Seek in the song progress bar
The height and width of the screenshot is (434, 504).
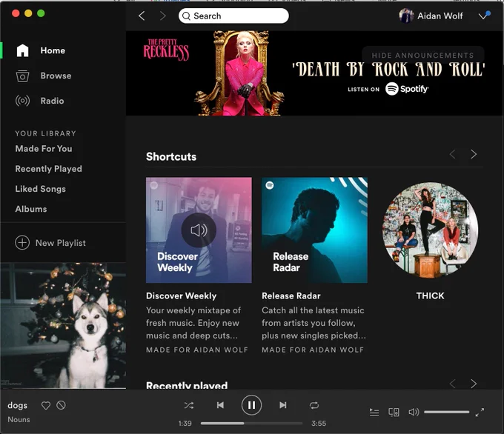click(x=251, y=424)
